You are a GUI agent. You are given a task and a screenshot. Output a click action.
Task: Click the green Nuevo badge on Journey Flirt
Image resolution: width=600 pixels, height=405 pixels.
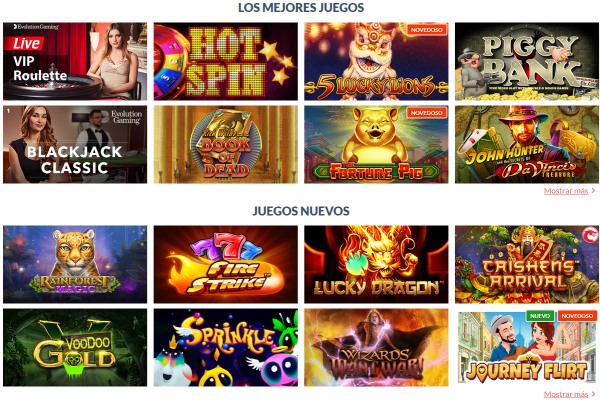tap(540, 316)
